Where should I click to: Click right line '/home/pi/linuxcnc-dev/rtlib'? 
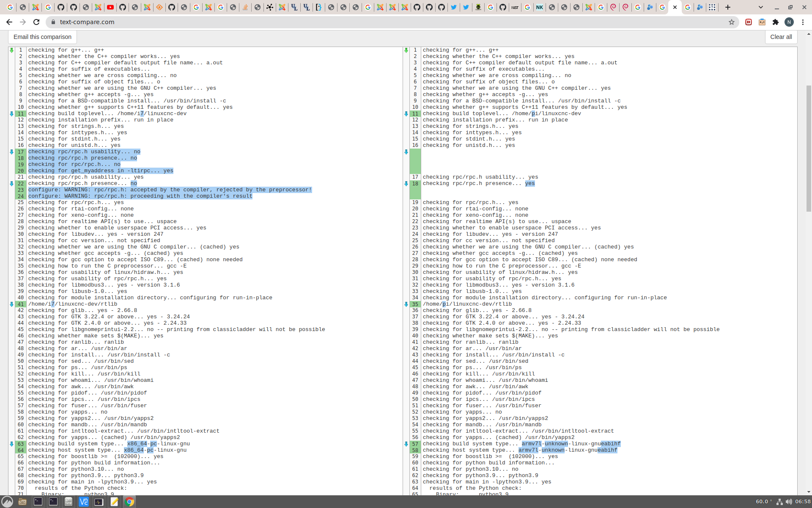click(467, 304)
